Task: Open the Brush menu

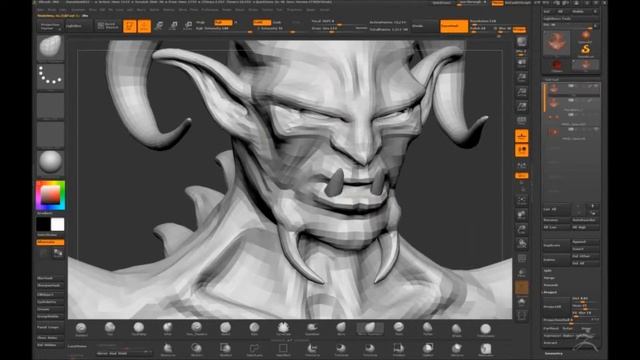Action: [52, 9]
